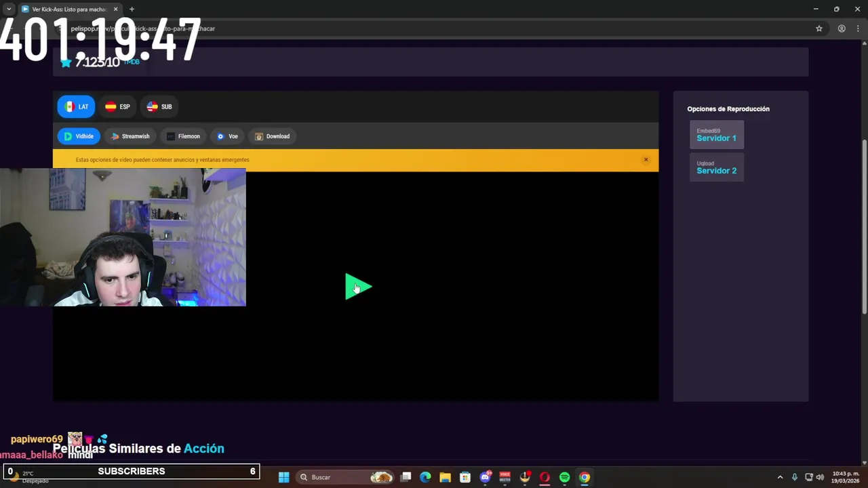868x488 pixels.
Task: Switch to the SUB language option
Action: tap(159, 106)
